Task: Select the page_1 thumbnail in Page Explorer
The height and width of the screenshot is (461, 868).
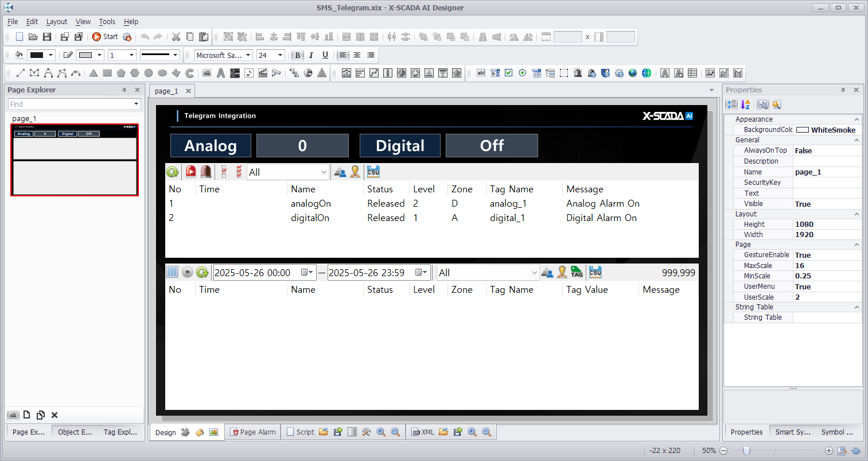Action: click(75, 160)
